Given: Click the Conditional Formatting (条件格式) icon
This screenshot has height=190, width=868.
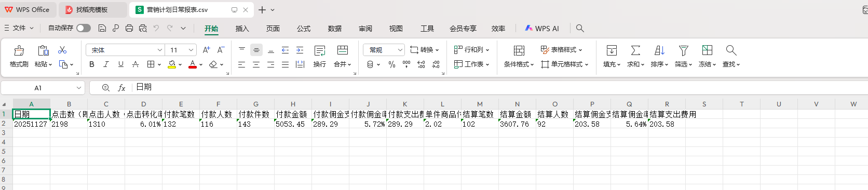Looking at the screenshot, I should click(x=519, y=50).
